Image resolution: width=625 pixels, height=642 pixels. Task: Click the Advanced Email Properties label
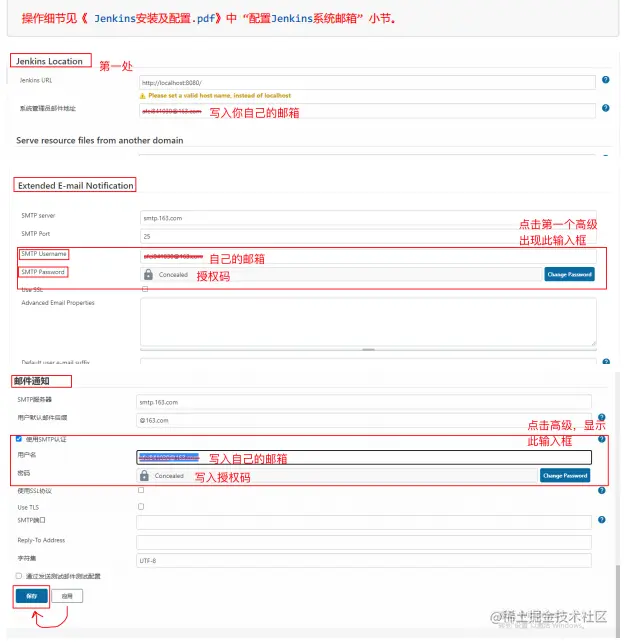[x=58, y=303]
